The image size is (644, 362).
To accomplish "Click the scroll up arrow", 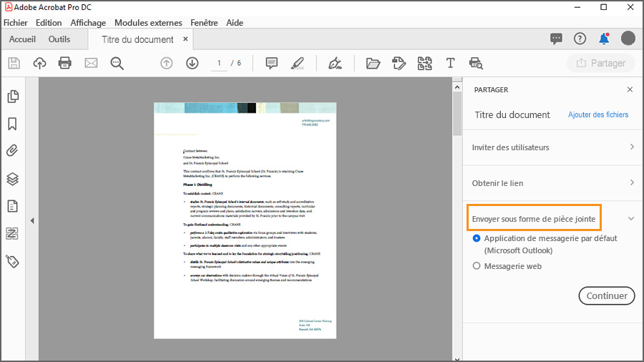I will pyautogui.click(x=457, y=87).
